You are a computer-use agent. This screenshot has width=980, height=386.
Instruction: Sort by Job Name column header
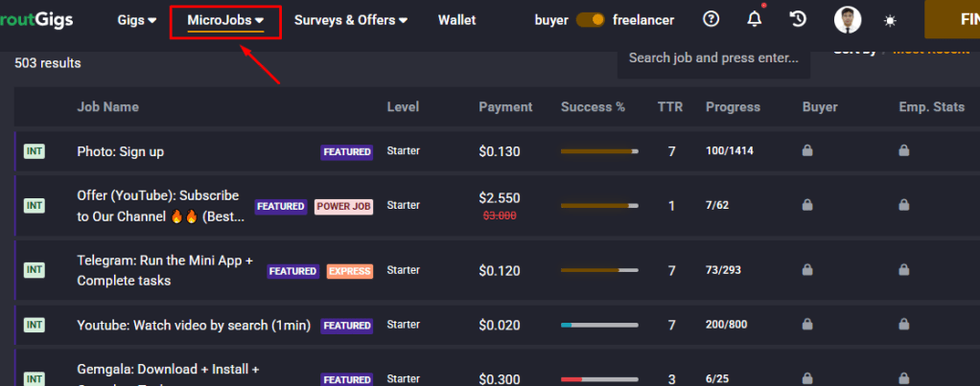point(108,107)
